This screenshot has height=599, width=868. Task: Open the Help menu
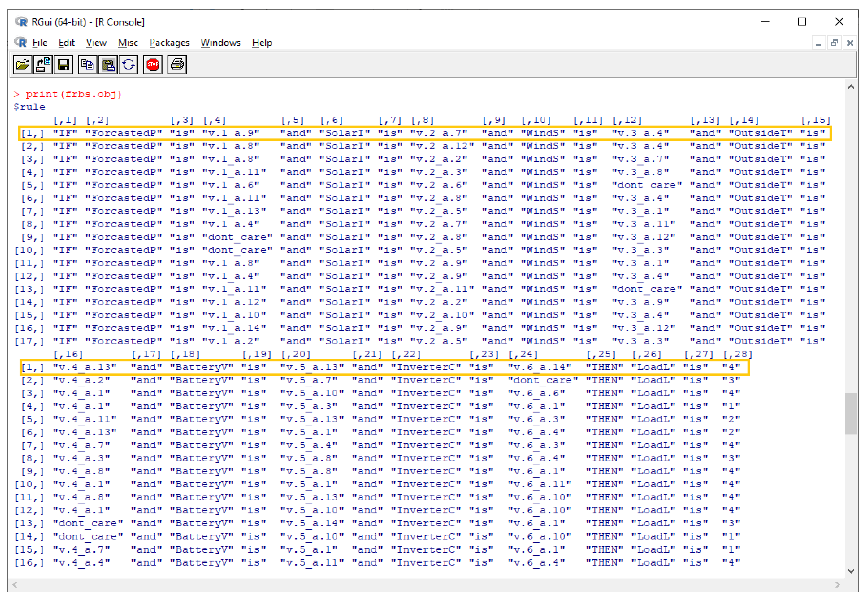tap(262, 43)
